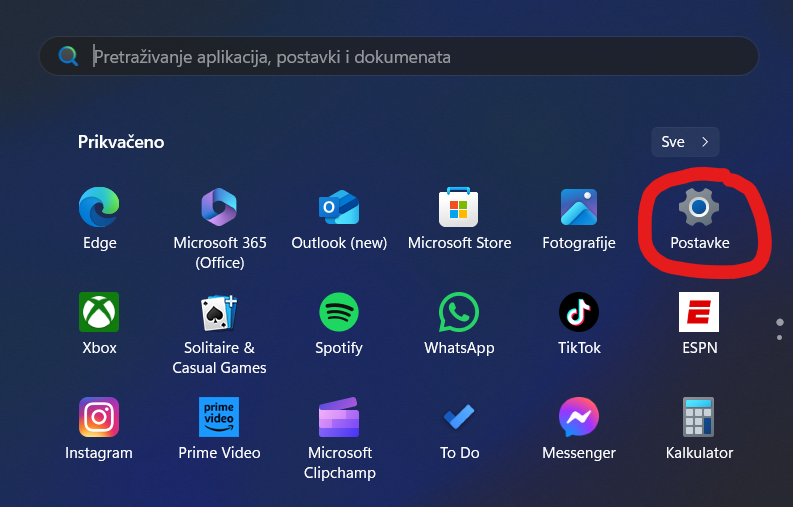Open the Microsoft Store

(x=459, y=207)
